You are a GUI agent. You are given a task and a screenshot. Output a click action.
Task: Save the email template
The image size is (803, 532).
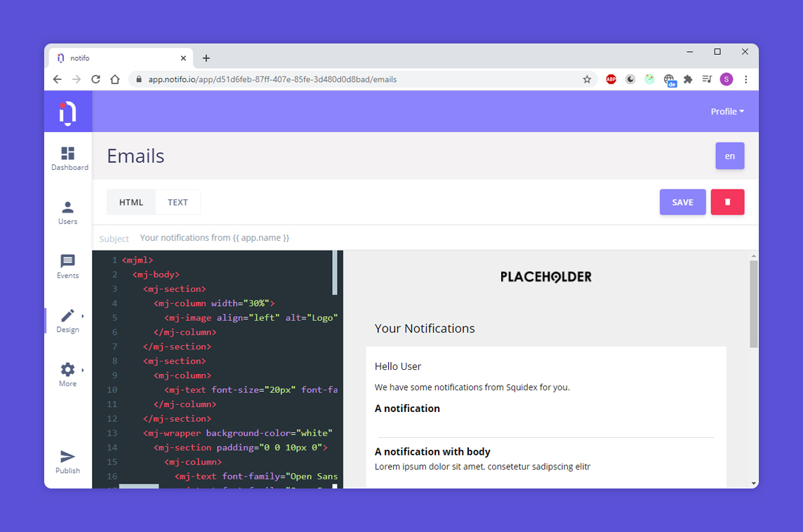683,202
